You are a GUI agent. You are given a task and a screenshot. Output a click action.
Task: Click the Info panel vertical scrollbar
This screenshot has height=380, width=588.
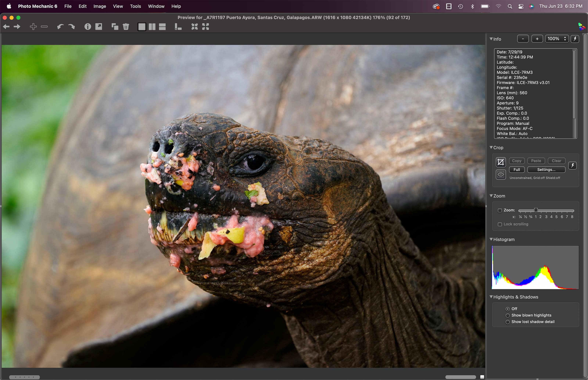(x=574, y=84)
